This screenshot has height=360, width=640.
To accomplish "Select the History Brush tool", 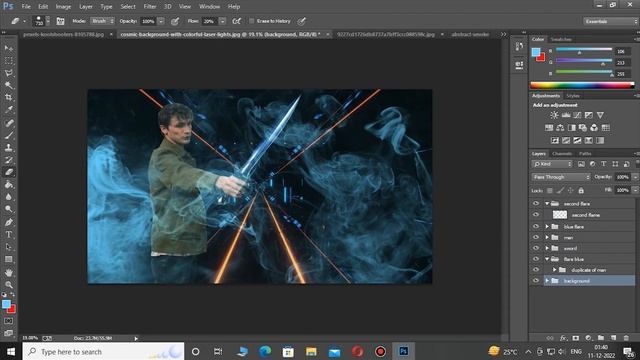I will 9,160.
